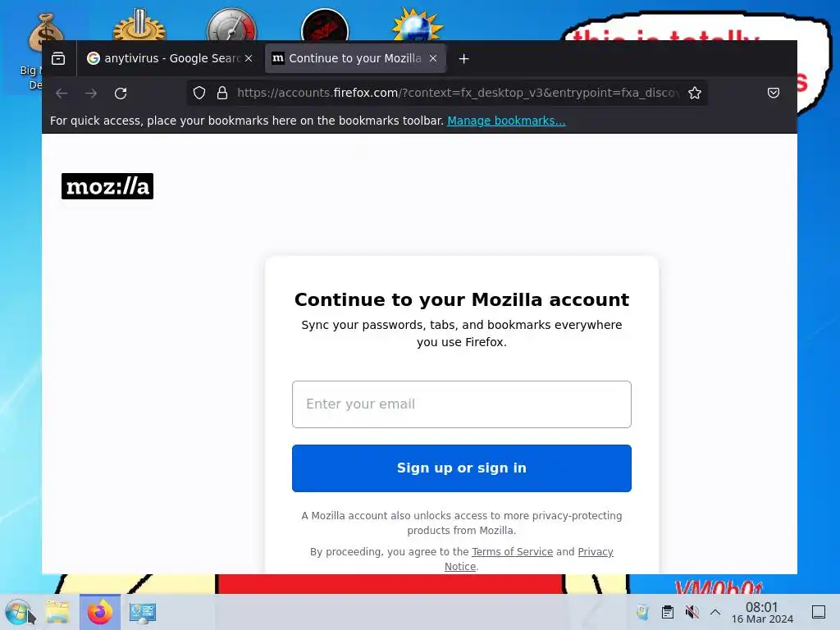Open system settings taskbar icon

click(x=142, y=612)
